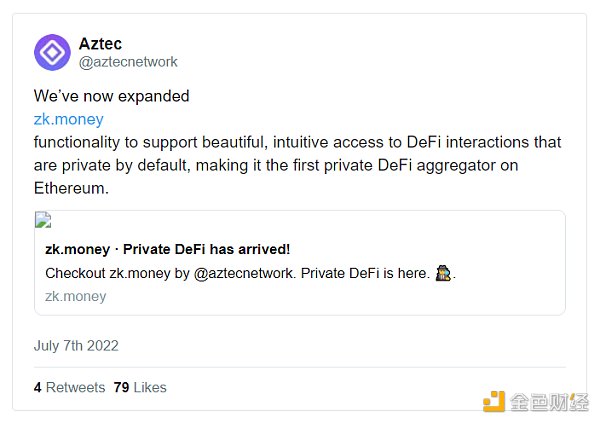Open the 'Private DeFi has arrived!' card title
This screenshot has width=600, height=423.
click(x=168, y=249)
